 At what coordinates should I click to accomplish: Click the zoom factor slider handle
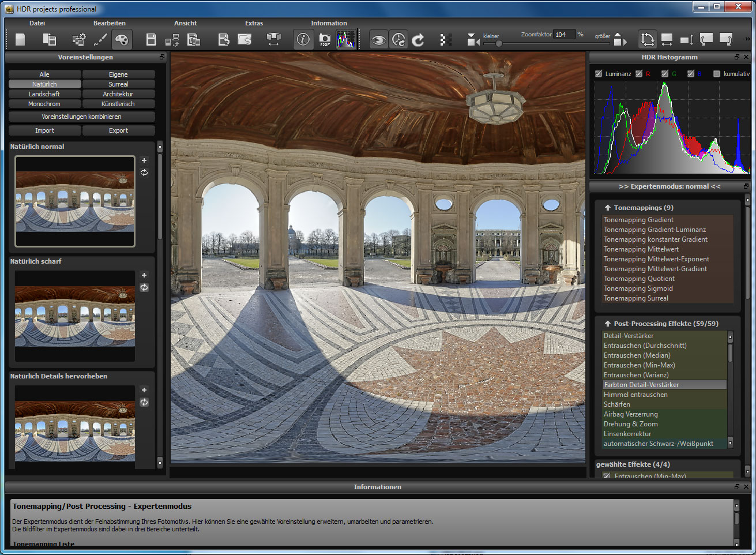click(x=499, y=43)
